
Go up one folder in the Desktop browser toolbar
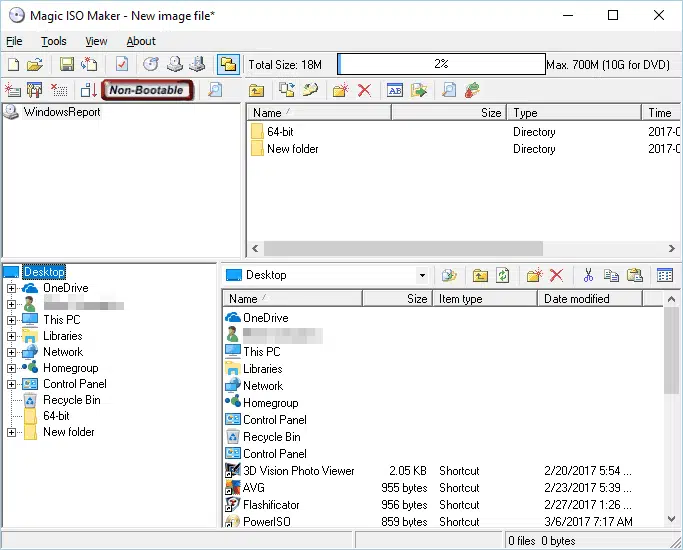click(480, 275)
